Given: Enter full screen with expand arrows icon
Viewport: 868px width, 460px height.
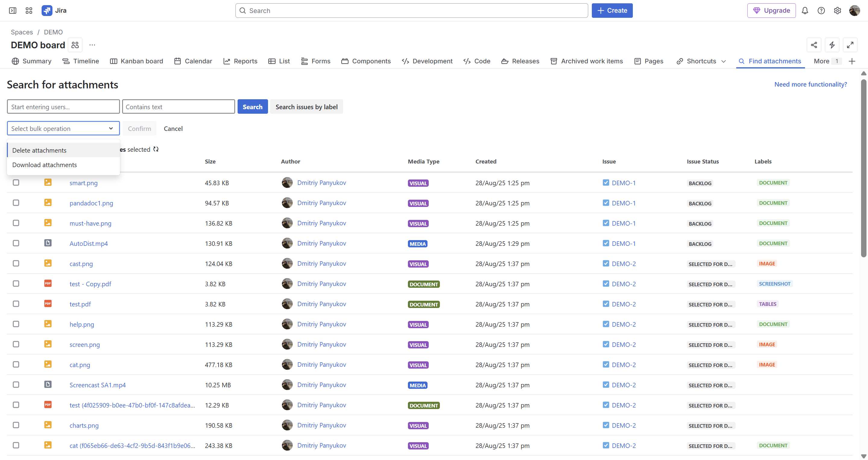Looking at the screenshot, I should point(850,45).
